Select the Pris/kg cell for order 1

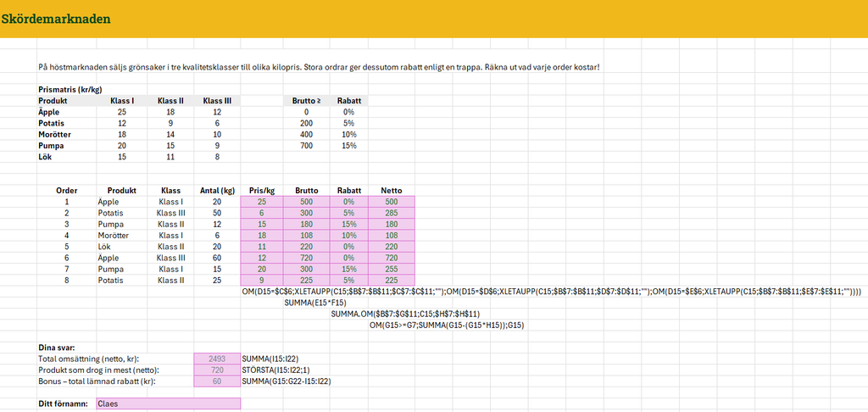[x=262, y=202]
